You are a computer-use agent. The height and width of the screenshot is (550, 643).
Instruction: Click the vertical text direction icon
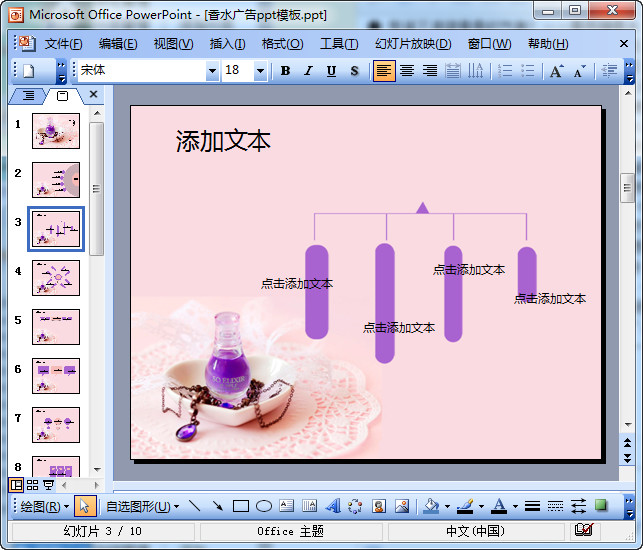tap(476, 71)
